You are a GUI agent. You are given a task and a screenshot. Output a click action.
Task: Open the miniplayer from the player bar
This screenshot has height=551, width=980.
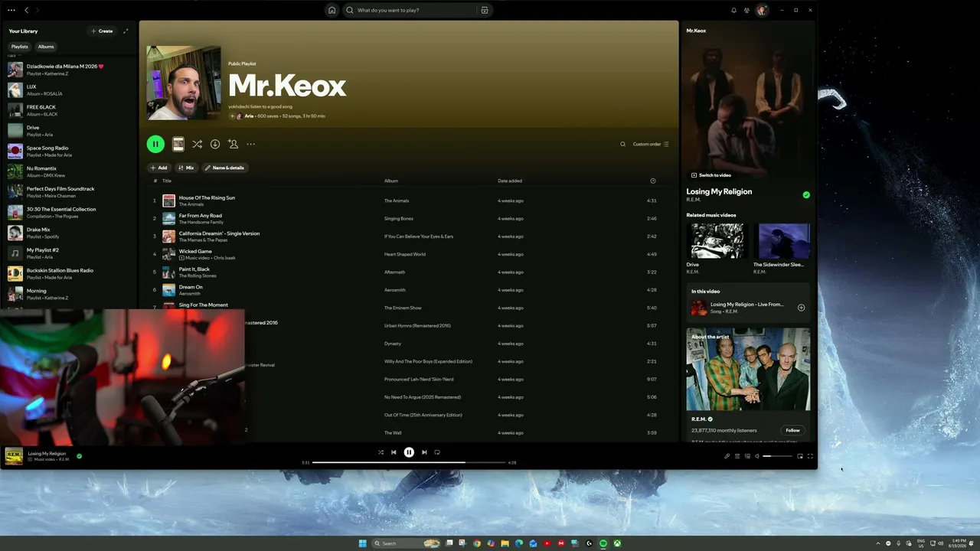[x=800, y=456]
